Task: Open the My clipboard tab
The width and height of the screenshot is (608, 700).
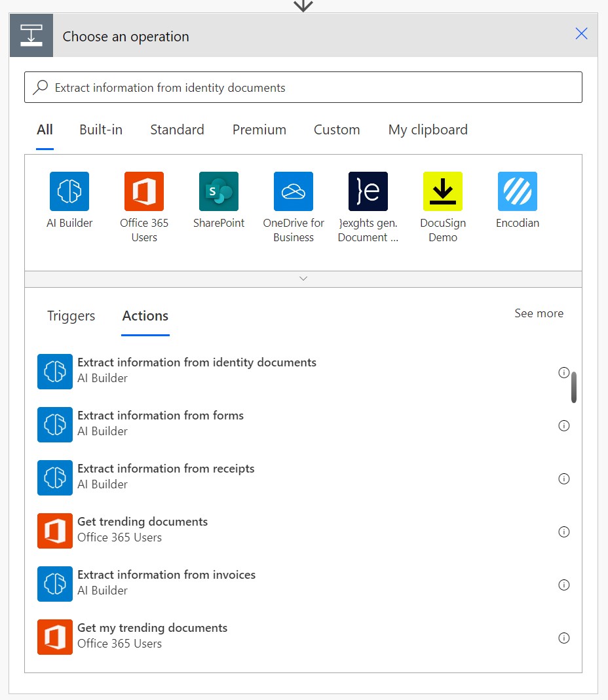Action: 428,130
